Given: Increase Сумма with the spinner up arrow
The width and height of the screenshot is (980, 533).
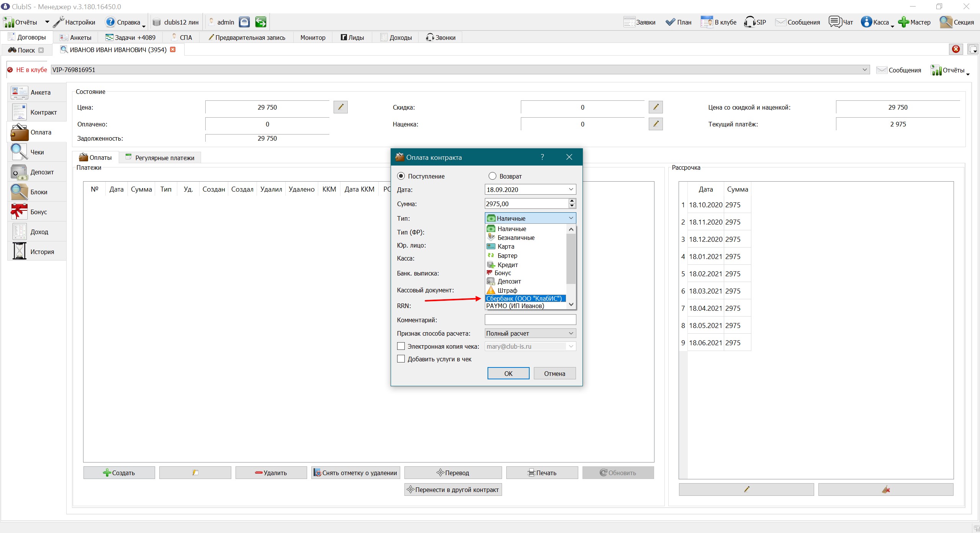Looking at the screenshot, I should pos(572,201).
